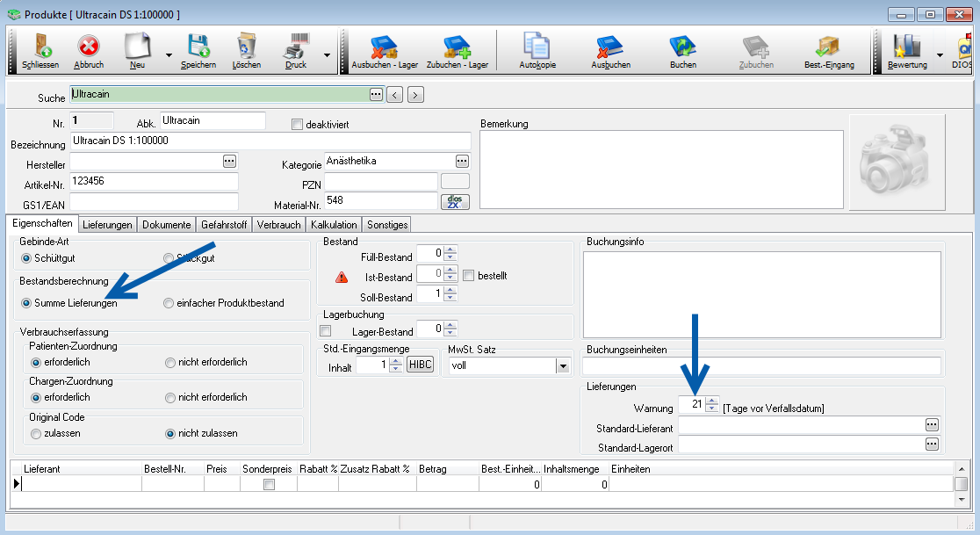980x535 pixels.
Task: Adjust Soll-Bestand spinner arrows
Action: pos(450,293)
